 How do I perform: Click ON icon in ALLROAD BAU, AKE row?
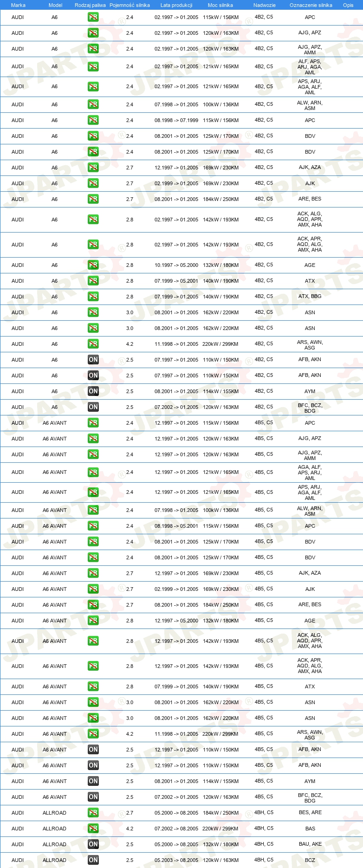[93, 844]
